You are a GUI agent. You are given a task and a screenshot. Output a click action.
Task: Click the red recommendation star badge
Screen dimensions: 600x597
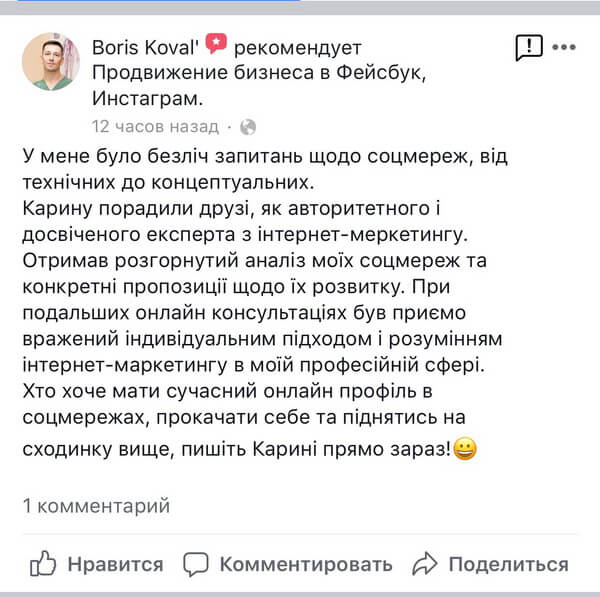pos(217,45)
